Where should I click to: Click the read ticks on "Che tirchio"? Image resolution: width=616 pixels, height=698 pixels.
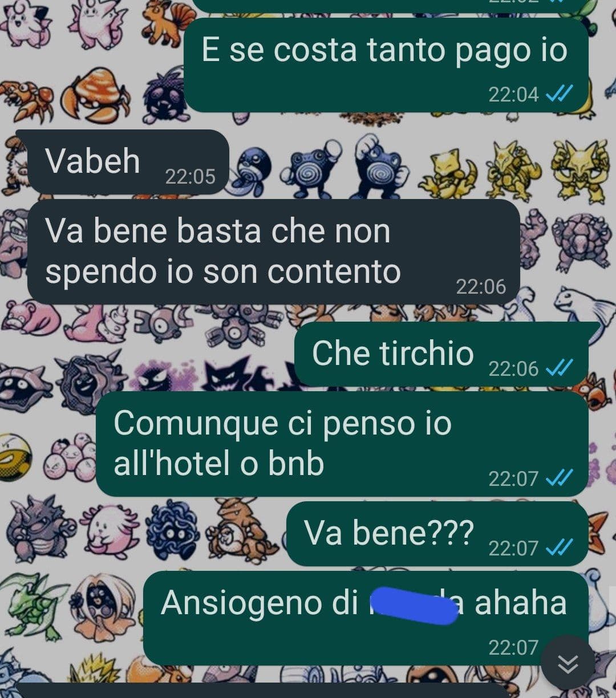pyautogui.click(x=559, y=368)
